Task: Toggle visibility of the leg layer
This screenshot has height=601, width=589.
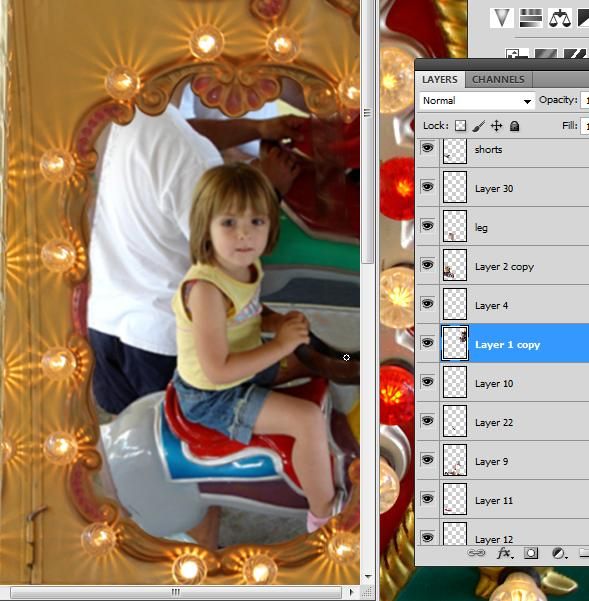Action: (x=428, y=225)
